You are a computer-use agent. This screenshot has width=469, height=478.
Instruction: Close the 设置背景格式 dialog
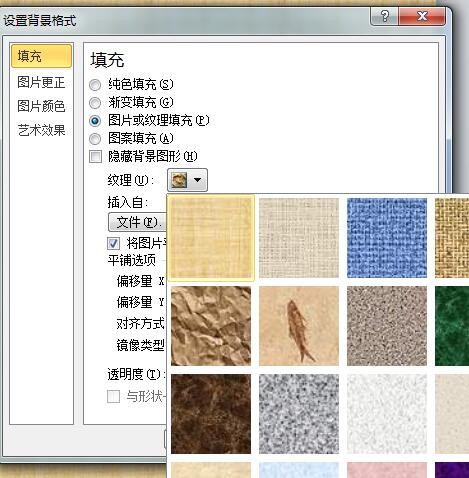[422, 16]
